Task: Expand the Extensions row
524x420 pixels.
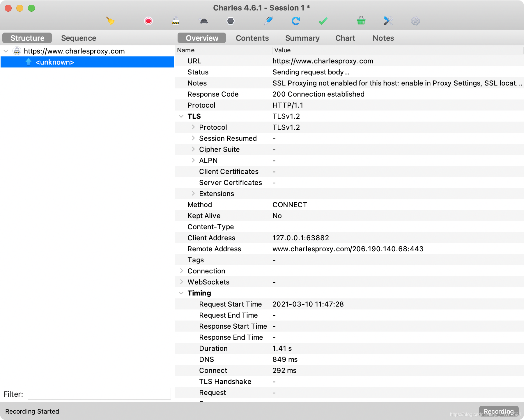Action: click(x=193, y=193)
